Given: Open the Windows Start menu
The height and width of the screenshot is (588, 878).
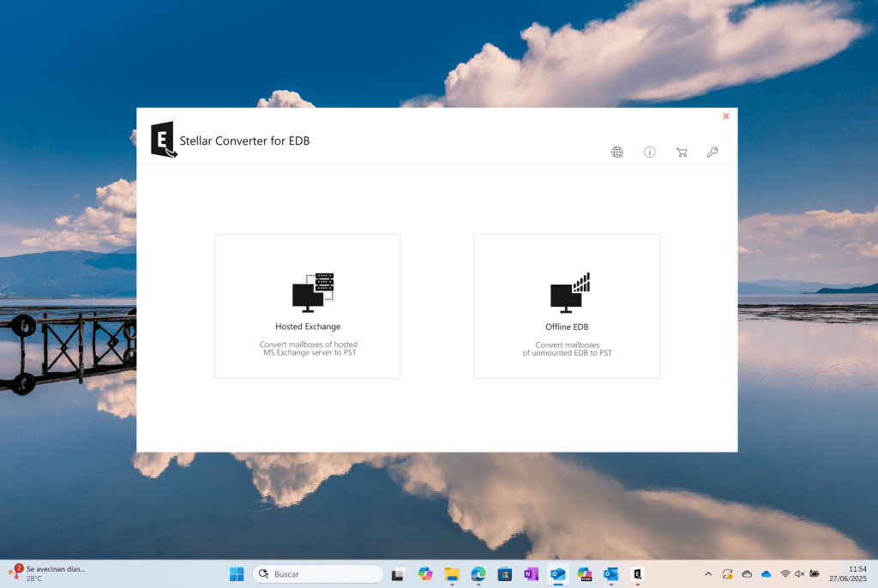Looking at the screenshot, I should 237,574.
